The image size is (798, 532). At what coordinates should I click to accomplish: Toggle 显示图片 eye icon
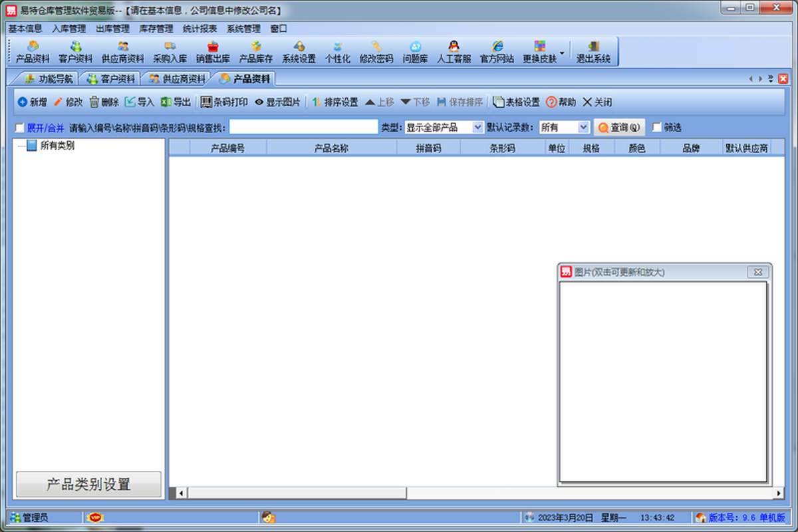(x=259, y=102)
